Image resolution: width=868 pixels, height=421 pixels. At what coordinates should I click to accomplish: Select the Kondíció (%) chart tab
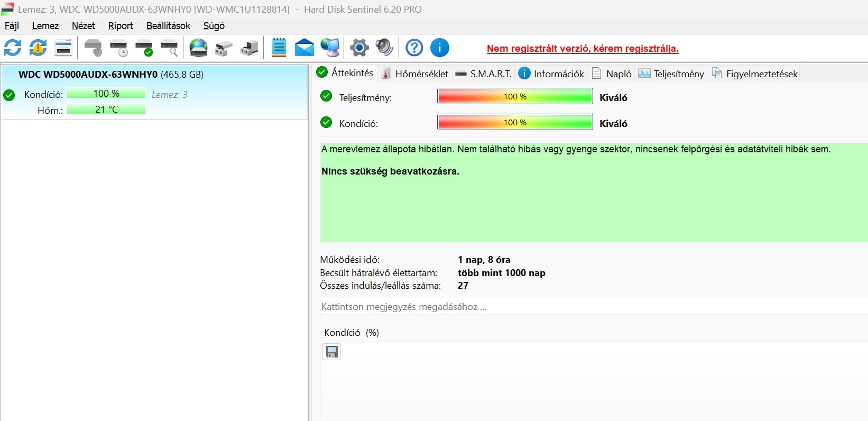(352, 332)
